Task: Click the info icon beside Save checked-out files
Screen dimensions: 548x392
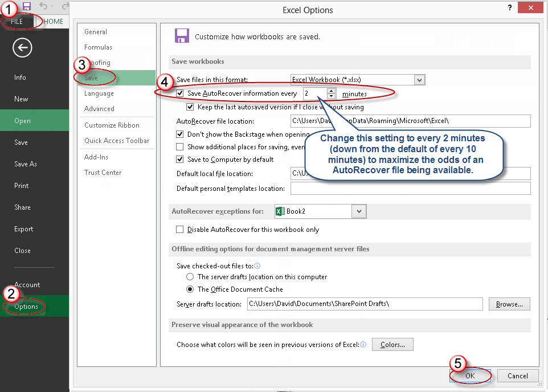Action: tap(257, 266)
